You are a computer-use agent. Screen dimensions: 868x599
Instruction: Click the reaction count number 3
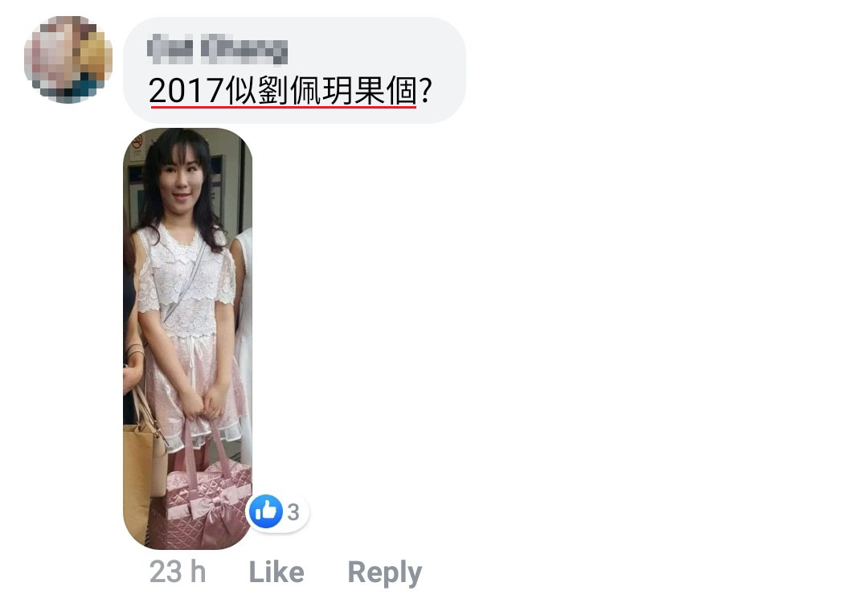pyautogui.click(x=293, y=512)
